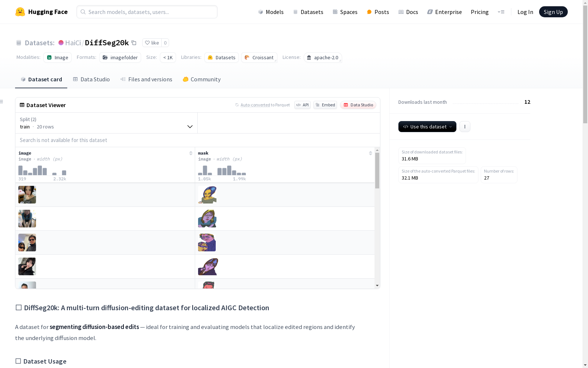Screen dimensions: 588x368
Task: Open the fourth row mask thumbnail
Action: click(x=208, y=266)
